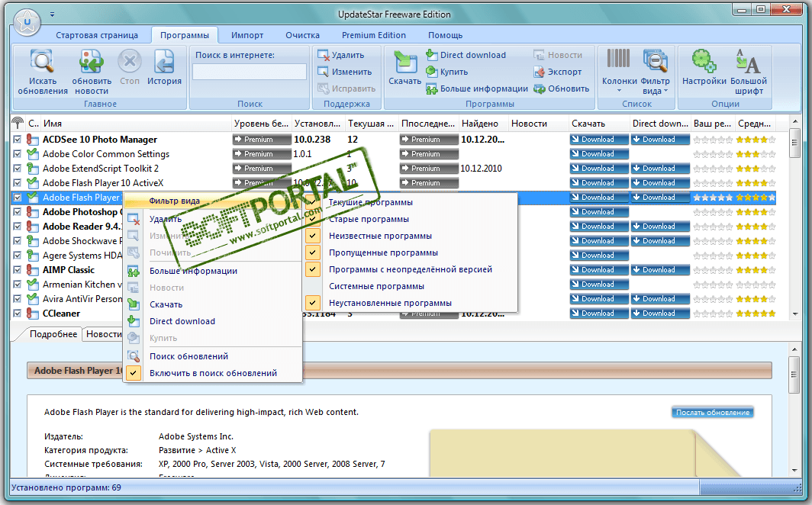Open the Колонки dropdown
This screenshot has height=505, width=812.
619,73
